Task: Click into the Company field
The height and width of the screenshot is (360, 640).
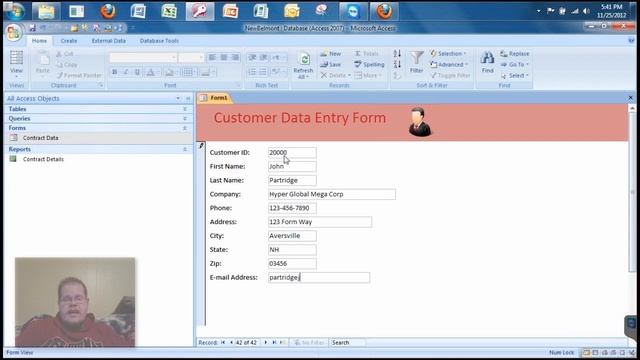Action: tap(331, 194)
